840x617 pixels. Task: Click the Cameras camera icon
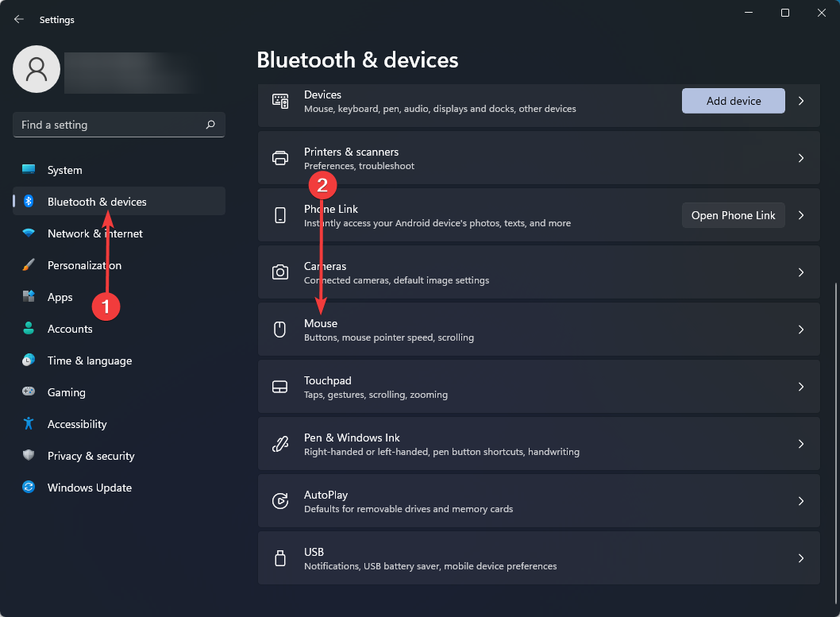tap(279, 272)
